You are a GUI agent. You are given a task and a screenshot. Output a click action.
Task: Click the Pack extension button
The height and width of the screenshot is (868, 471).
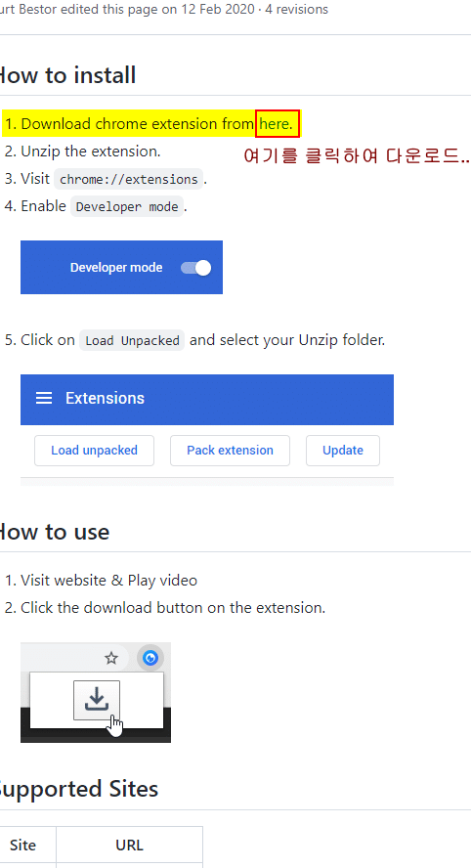pyautogui.click(x=230, y=451)
